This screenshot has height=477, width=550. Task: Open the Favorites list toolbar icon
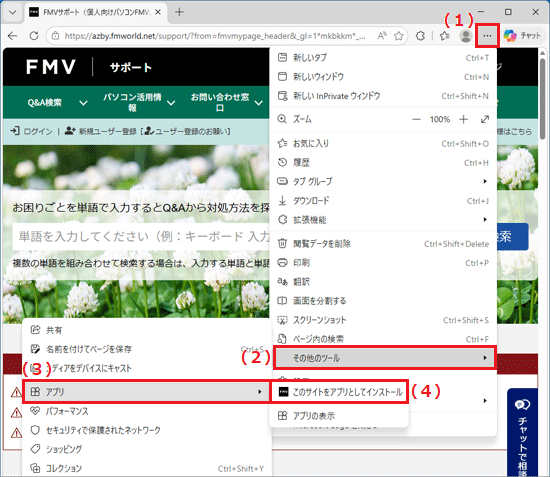point(444,35)
